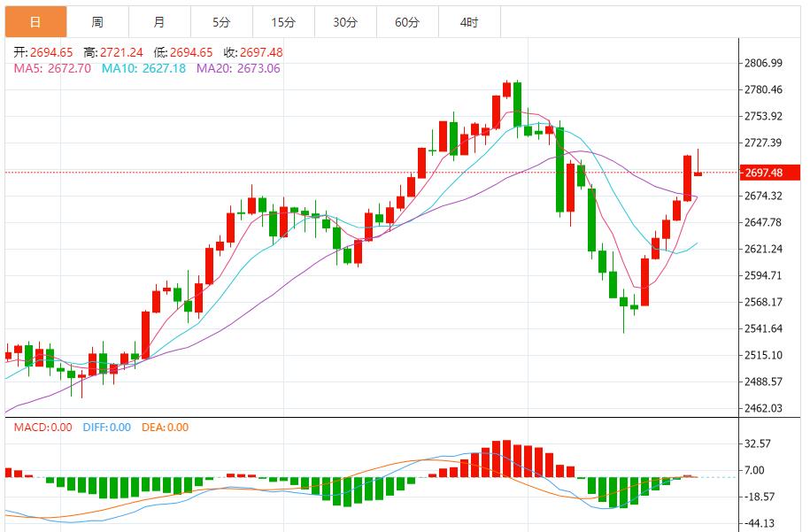Screen dimensions: 810x532
Task: Select the MA10 2627.18 legend label
Action: point(143,68)
